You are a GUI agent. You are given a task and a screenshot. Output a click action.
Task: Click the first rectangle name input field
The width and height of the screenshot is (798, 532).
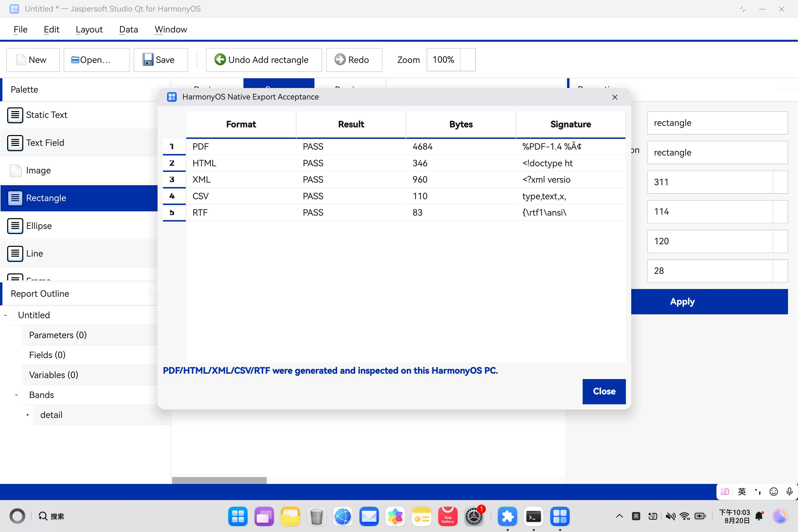pos(717,123)
